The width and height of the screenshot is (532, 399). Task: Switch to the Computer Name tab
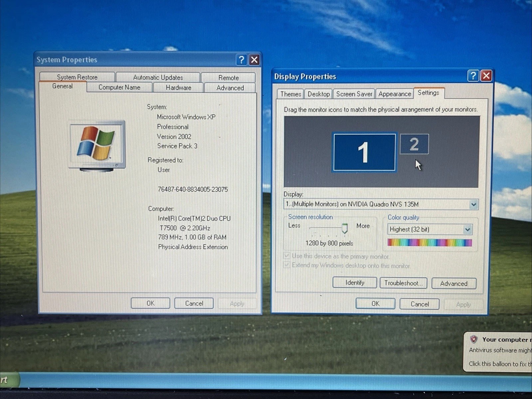pyautogui.click(x=119, y=88)
